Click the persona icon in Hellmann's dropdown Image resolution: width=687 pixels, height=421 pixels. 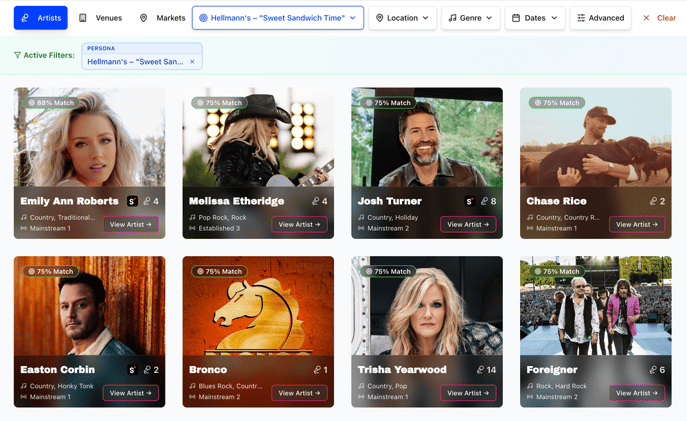[203, 18]
